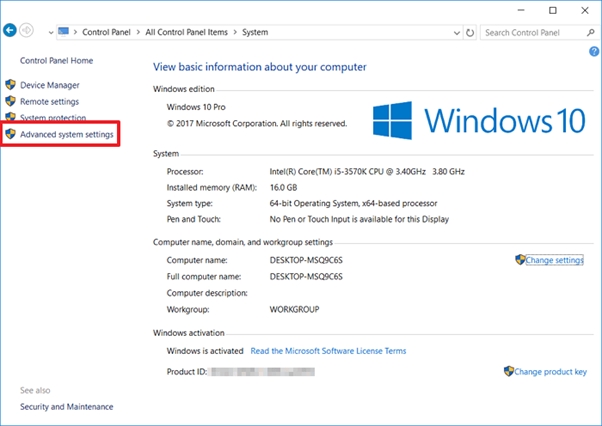
Task: Maximize the System window
Action: (554, 10)
